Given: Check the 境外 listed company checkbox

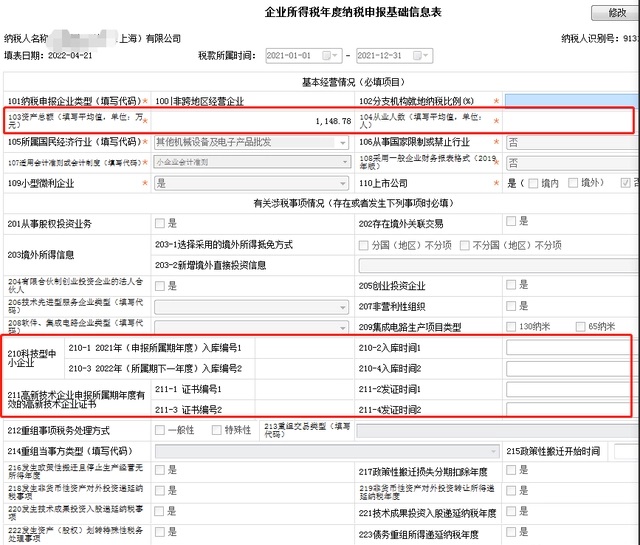Looking at the screenshot, I should pyautogui.click(x=573, y=183).
